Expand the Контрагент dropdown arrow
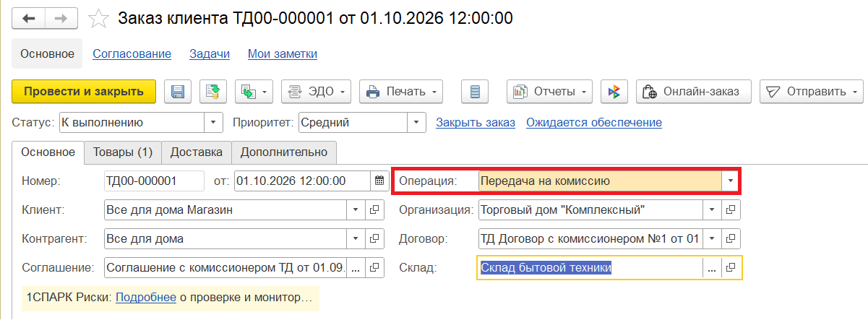This screenshot has height=320, width=868. click(356, 238)
